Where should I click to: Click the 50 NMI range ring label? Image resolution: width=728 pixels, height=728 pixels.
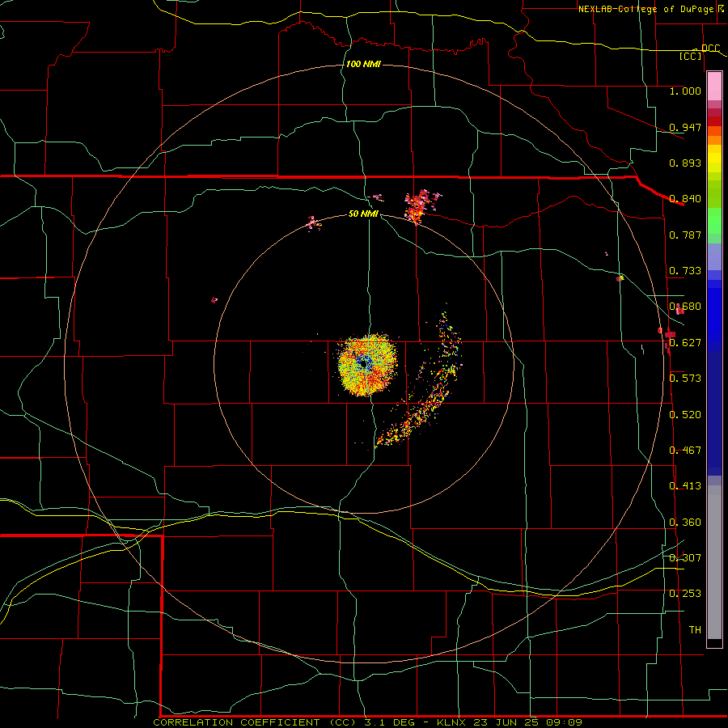(363, 214)
